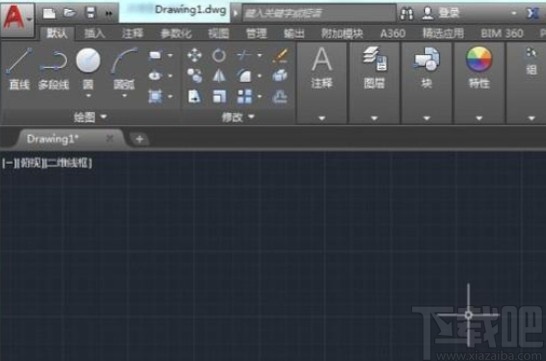The height and width of the screenshot is (361, 546).
Task: Click the Rotate tool icon
Action: [x=219, y=55]
